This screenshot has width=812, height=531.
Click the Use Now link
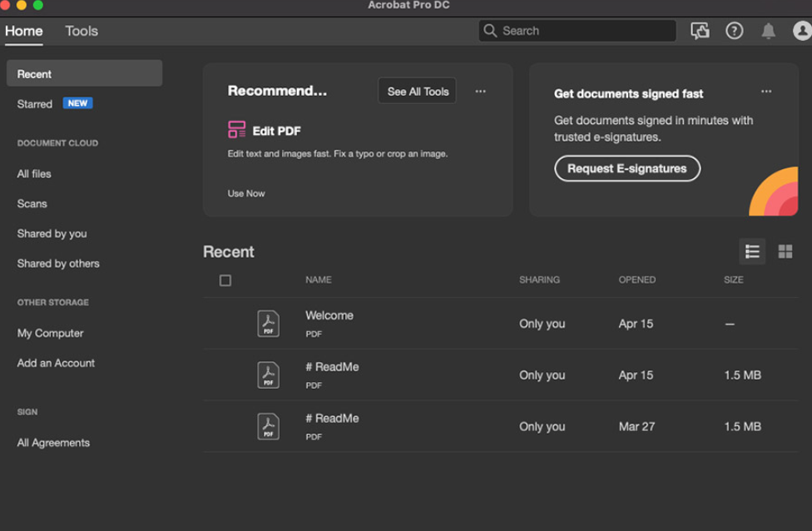pyautogui.click(x=246, y=193)
